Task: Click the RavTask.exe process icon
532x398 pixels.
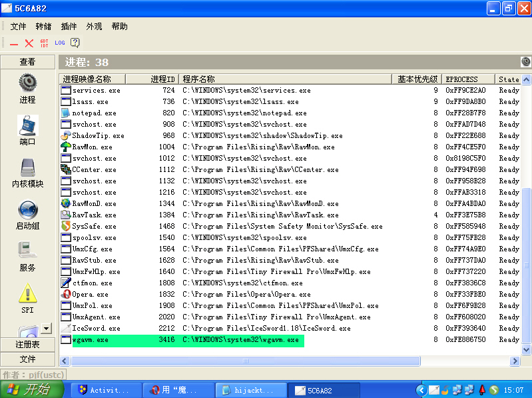Action: pos(65,215)
